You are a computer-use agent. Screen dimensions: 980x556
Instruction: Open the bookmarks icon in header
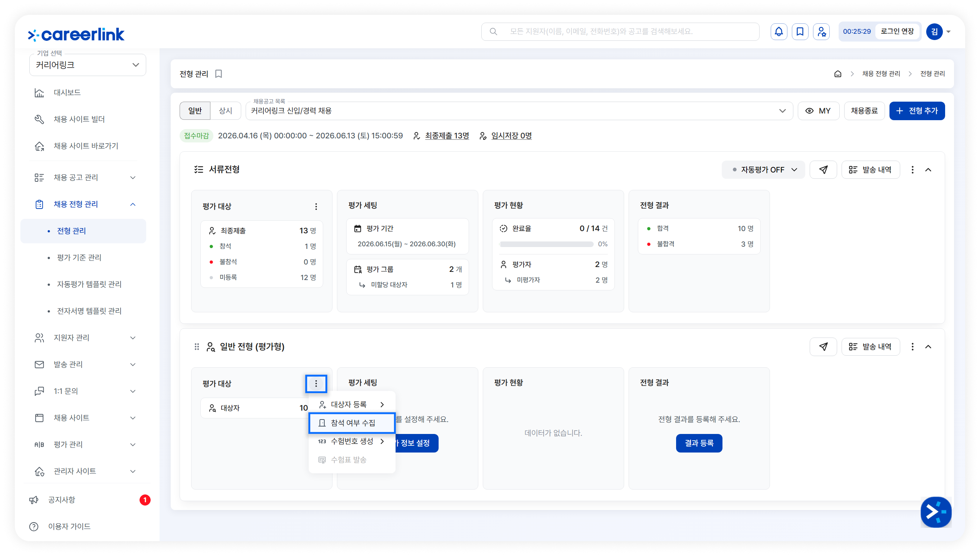tap(800, 32)
